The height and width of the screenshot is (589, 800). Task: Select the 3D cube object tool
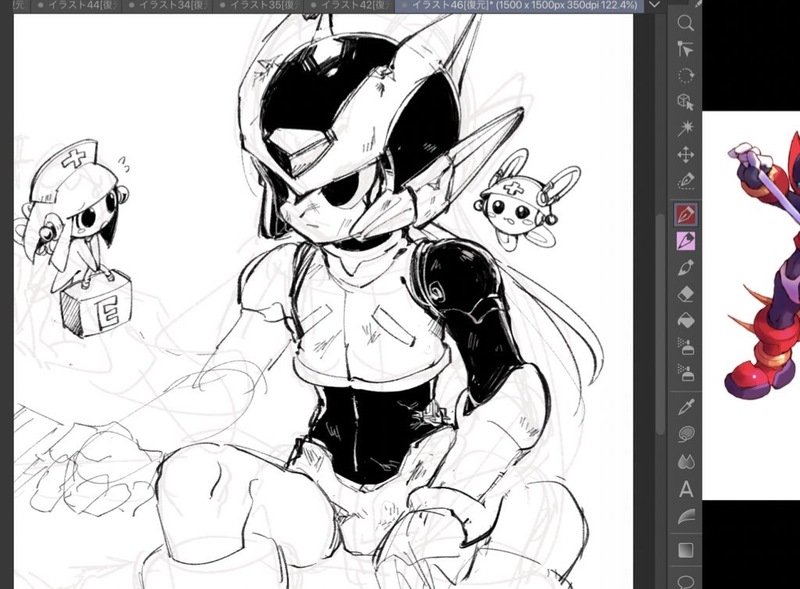click(x=686, y=102)
